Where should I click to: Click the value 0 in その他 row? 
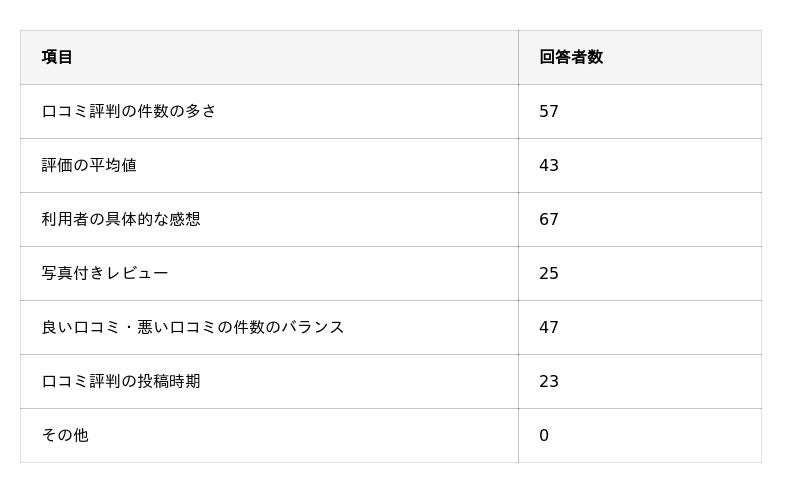[x=544, y=435]
